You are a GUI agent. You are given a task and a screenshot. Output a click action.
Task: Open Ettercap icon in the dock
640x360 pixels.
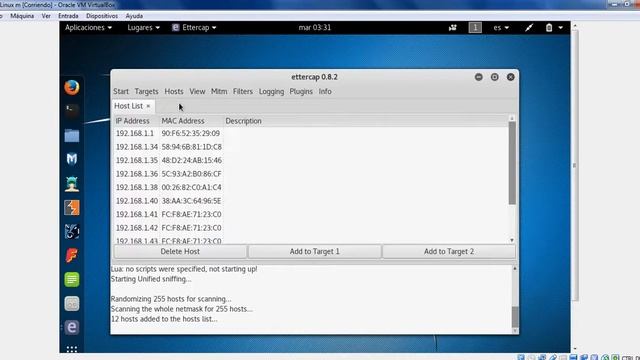point(72,327)
